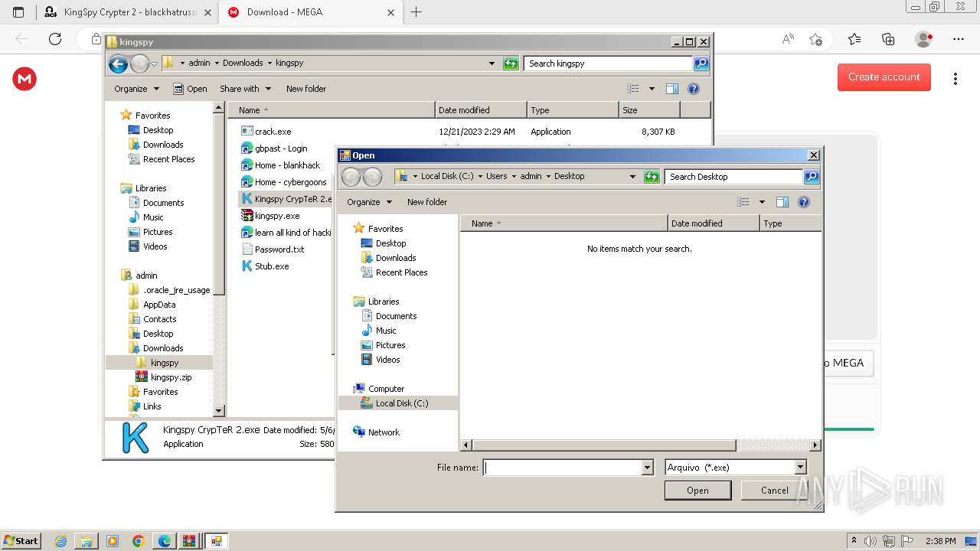The height and width of the screenshot is (551, 980).
Task: Select Stub.exe file
Action: [265, 266]
